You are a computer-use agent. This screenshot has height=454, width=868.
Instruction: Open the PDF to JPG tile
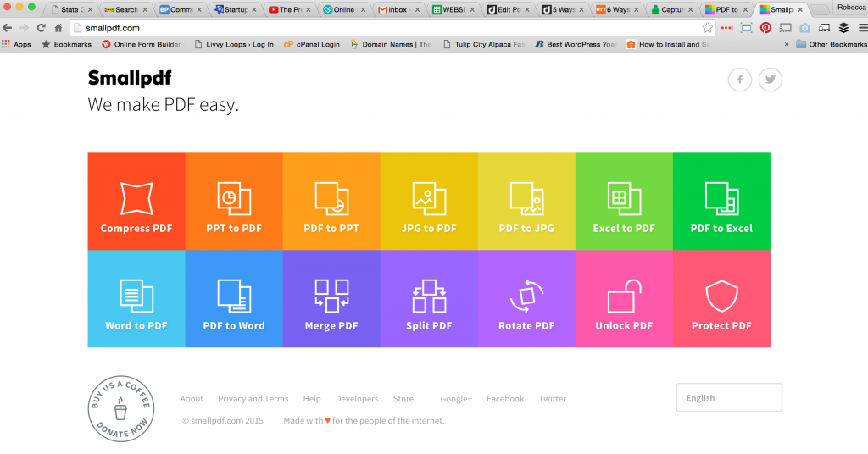pyautogui.click(x=526, y=202)
